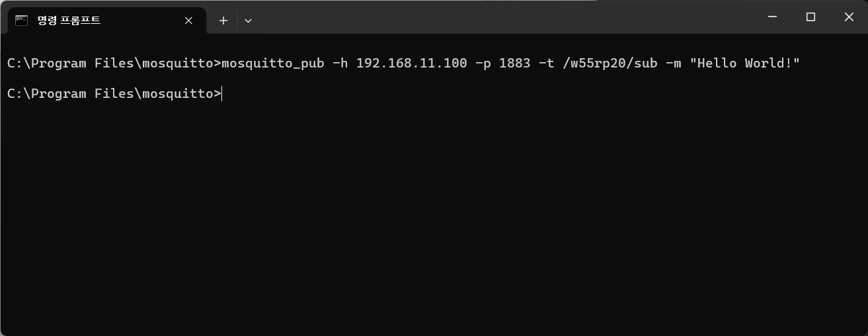
Task: Click the IP address 192.168.11.100
Action: [x=411, y=63]
